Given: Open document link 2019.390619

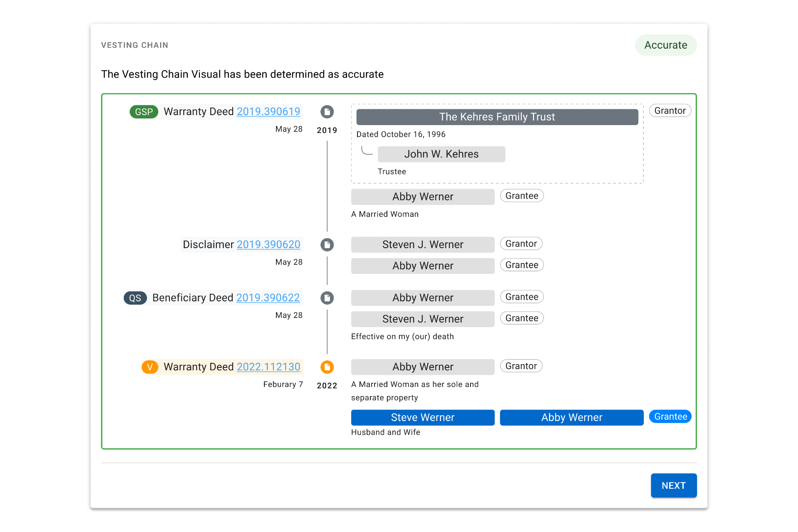Looking at the screenshot, I should [268, 111].
